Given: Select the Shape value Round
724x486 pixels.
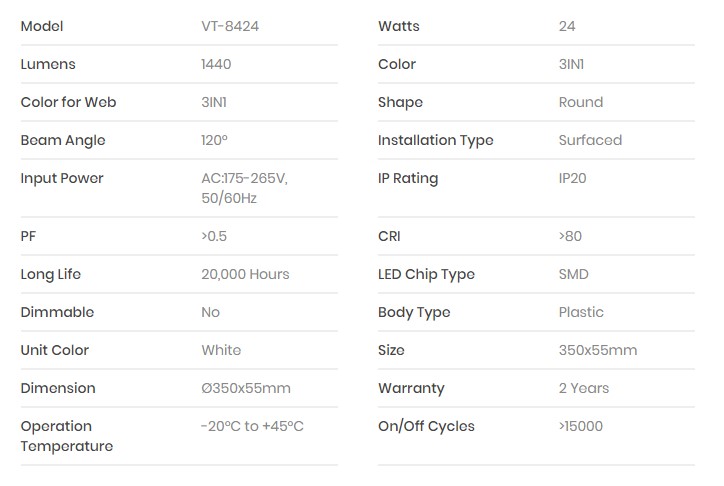Looking at the screenshot, I should coord(581,102).
